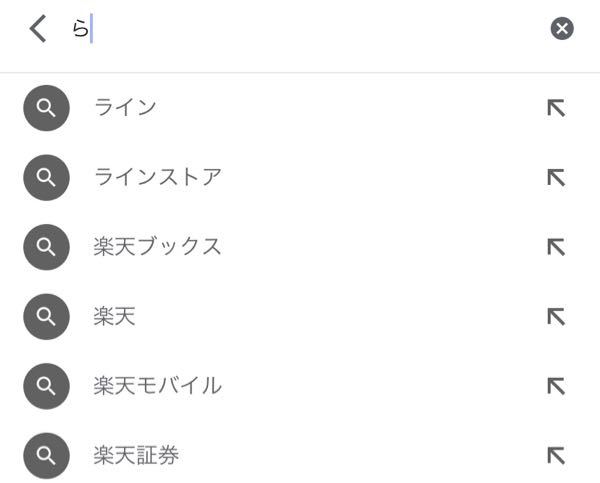The image size is (600, 483).
Task: Click magnifier icon beside ライン
Action: click(x=46, y=108)
